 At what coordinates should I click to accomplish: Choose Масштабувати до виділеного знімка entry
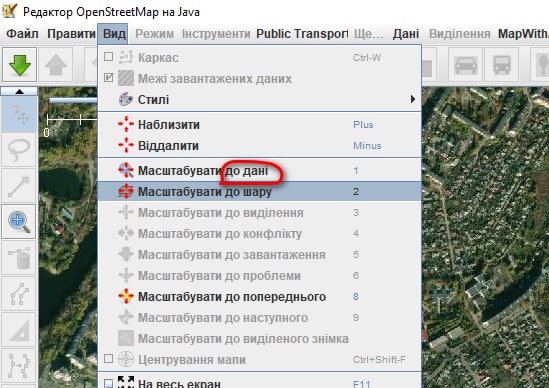pyautogui.click(x=259, y=339)
